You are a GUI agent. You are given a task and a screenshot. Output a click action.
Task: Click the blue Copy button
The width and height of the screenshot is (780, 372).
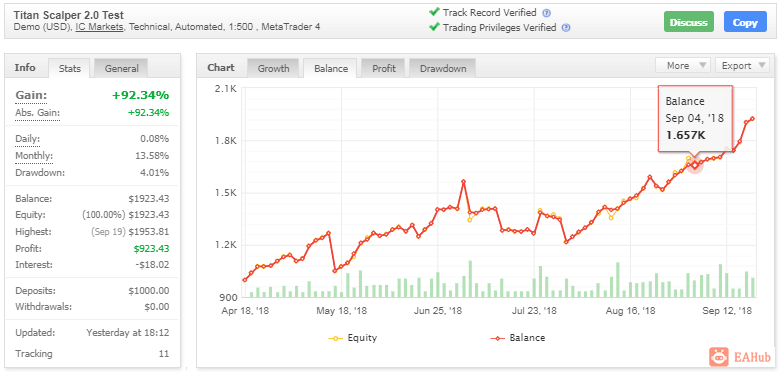745,22
